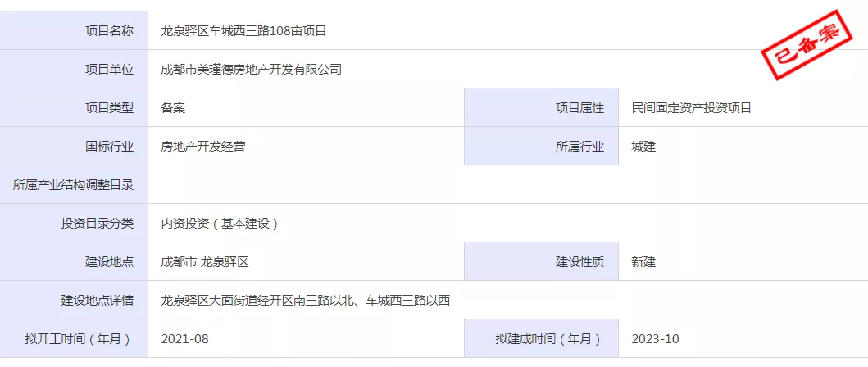The image size is (868, 367).
Task: Click the 拟建成时间（年月）label cell
Action: click(542, 339)
